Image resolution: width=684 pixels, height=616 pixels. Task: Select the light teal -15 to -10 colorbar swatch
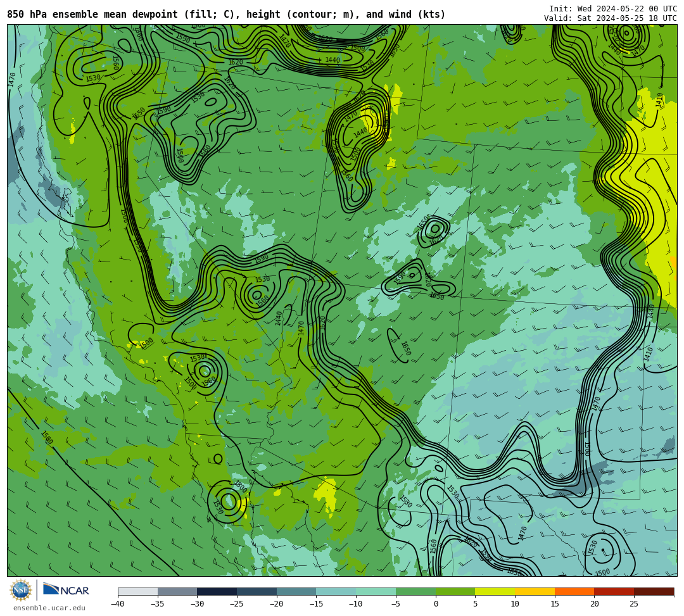[336, 591]
